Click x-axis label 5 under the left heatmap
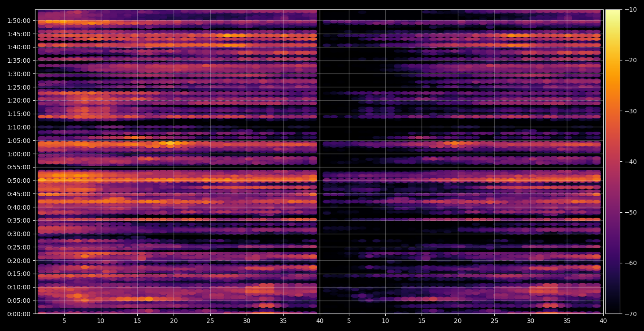Viewport: 644px width, 331px height. [64, 321]
